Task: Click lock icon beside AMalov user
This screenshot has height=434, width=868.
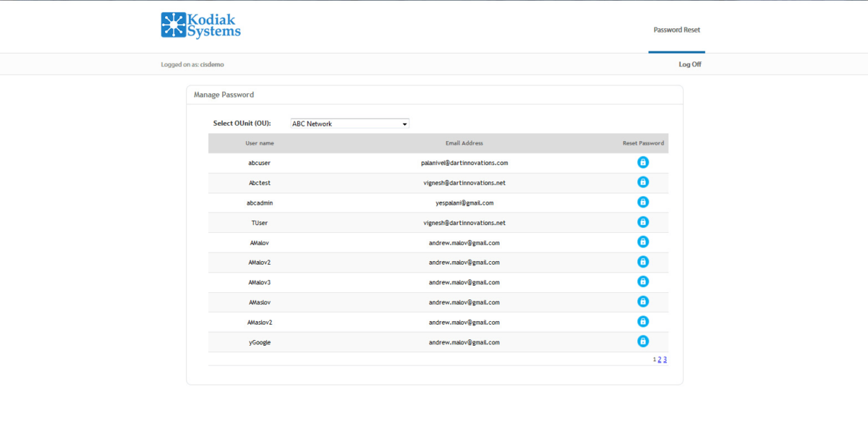Action: 642,242
